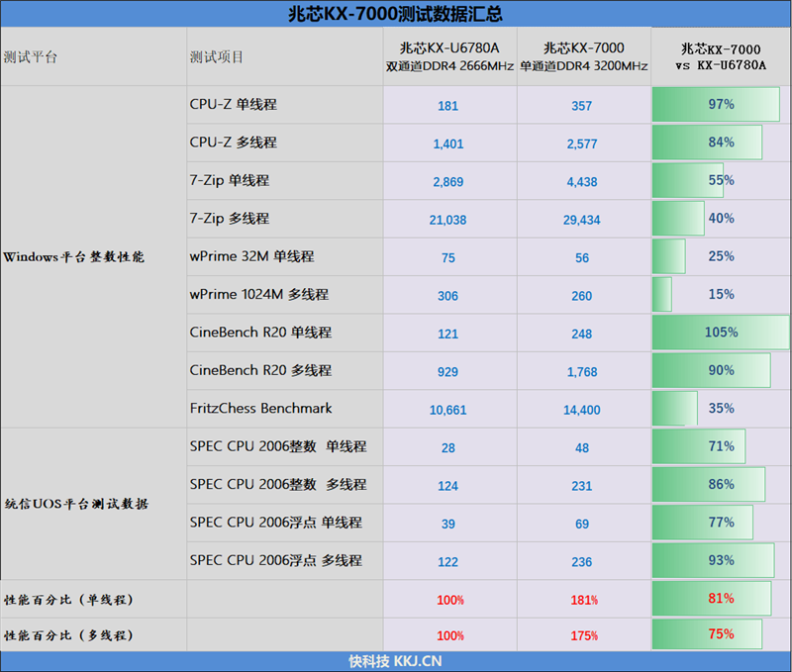792x672 pixels.
Task: Select the value 21,038 for 7-Zip 多线程
Action: pyautogui.click(x=447, y=219)
